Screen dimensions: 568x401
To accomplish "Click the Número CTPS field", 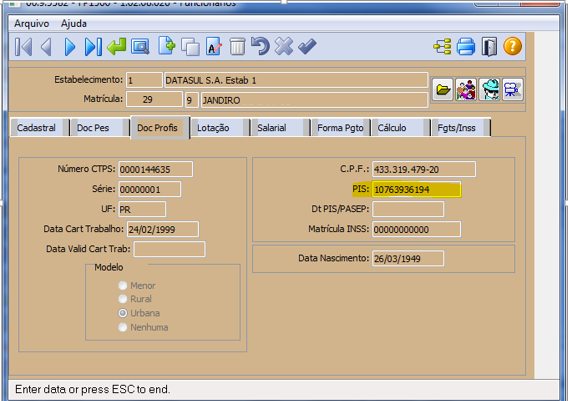I will tap(155, 169).
